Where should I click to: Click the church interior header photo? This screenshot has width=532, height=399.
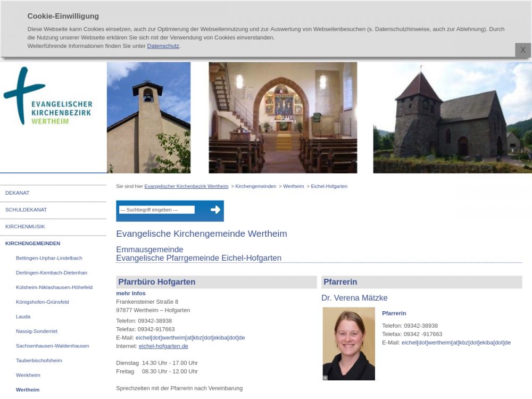tap(282, 118)
